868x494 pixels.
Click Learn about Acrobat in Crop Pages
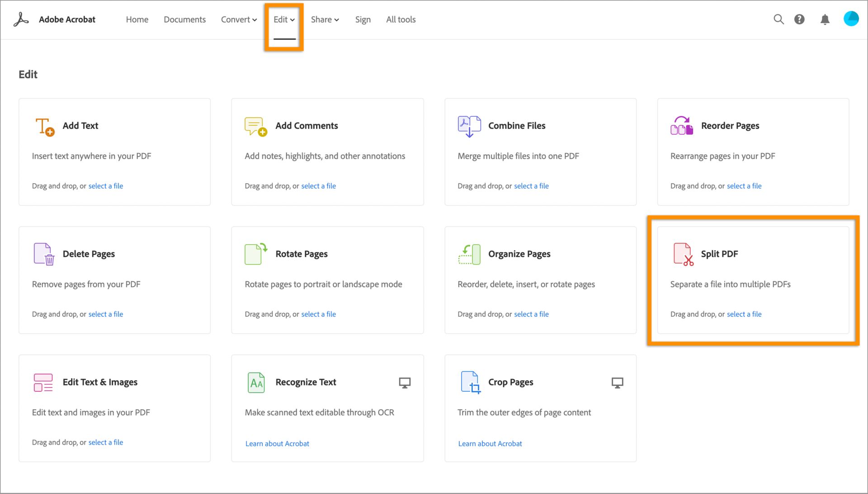pos(490,443)
